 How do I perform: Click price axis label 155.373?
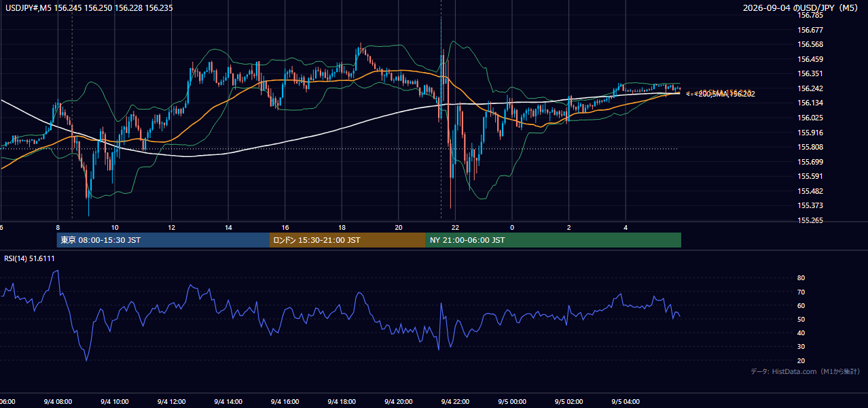click(810, 205)
